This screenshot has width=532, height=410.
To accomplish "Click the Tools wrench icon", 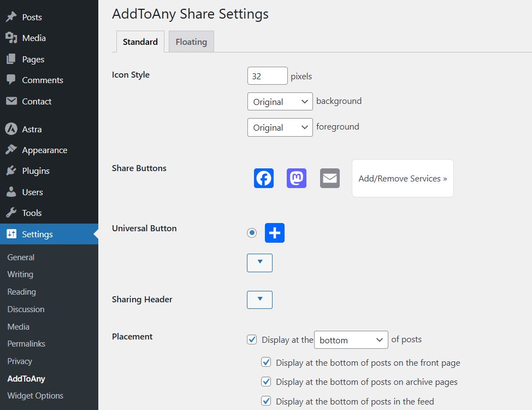I will [x=11, y=213].
